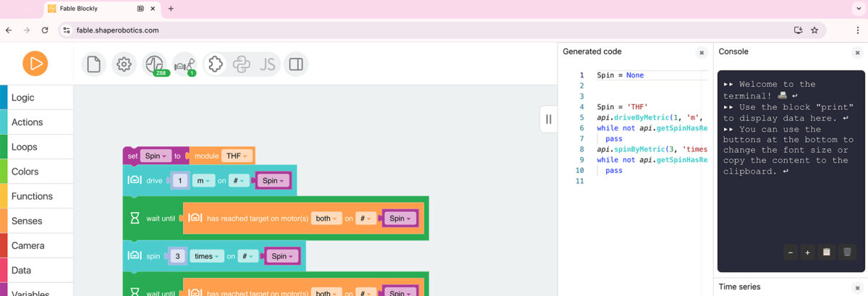Open the new file document icon

(x=93, y=64)
